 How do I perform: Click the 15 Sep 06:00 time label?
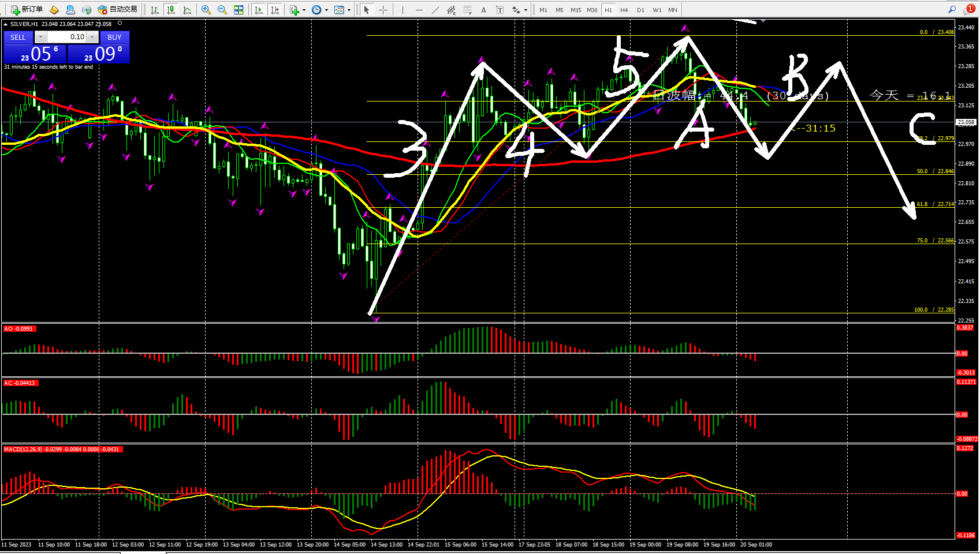(460, 545)
